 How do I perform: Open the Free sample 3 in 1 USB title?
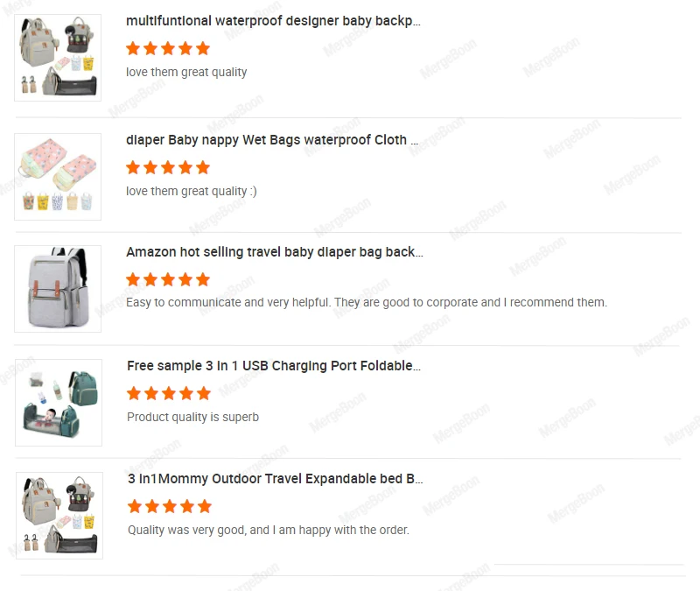point(274,366)
